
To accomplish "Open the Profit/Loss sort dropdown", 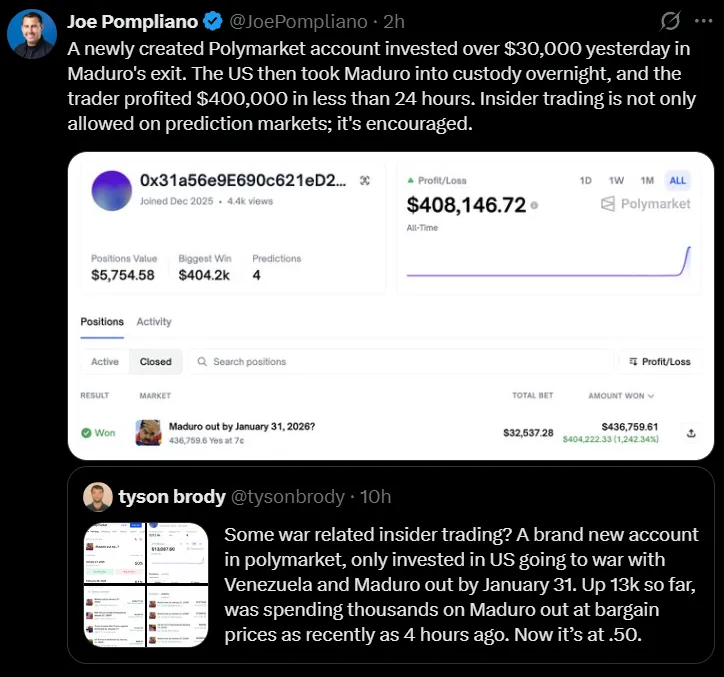I will [660, 361].
